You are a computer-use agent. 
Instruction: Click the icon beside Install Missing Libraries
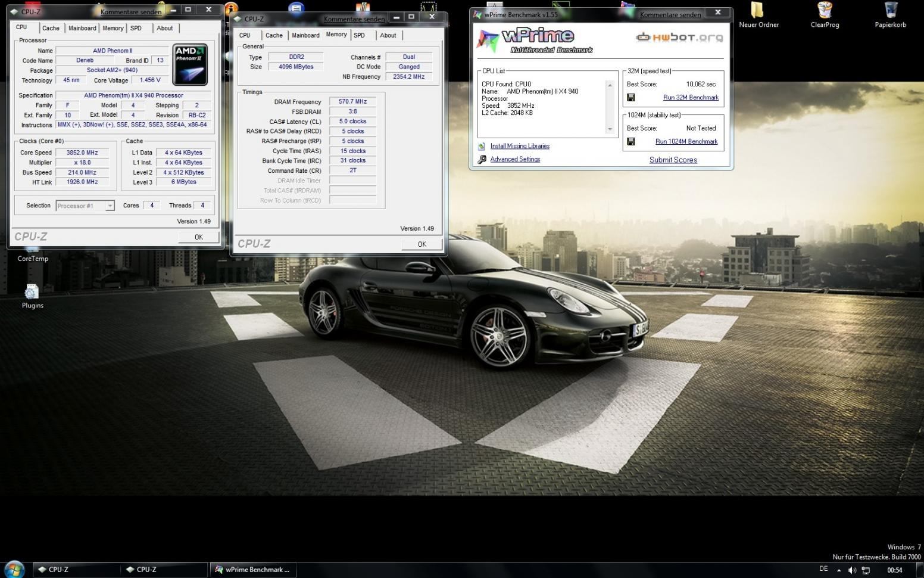[x=482, y=147]
